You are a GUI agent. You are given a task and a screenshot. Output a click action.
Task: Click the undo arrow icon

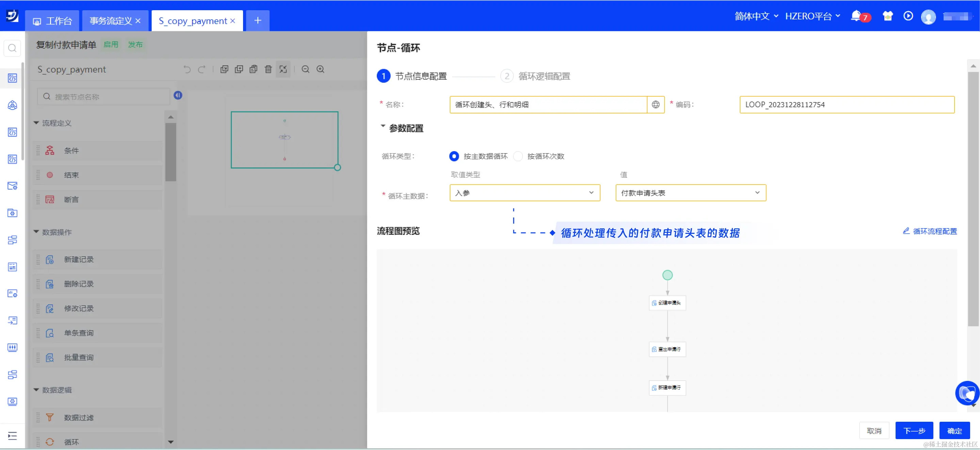coord(187,69)
